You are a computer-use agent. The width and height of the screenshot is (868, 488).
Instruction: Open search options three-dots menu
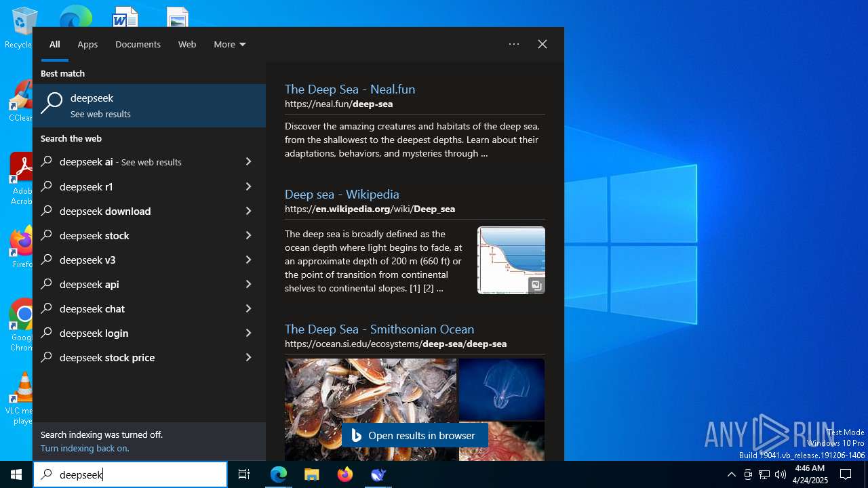[x=514, y=44]
